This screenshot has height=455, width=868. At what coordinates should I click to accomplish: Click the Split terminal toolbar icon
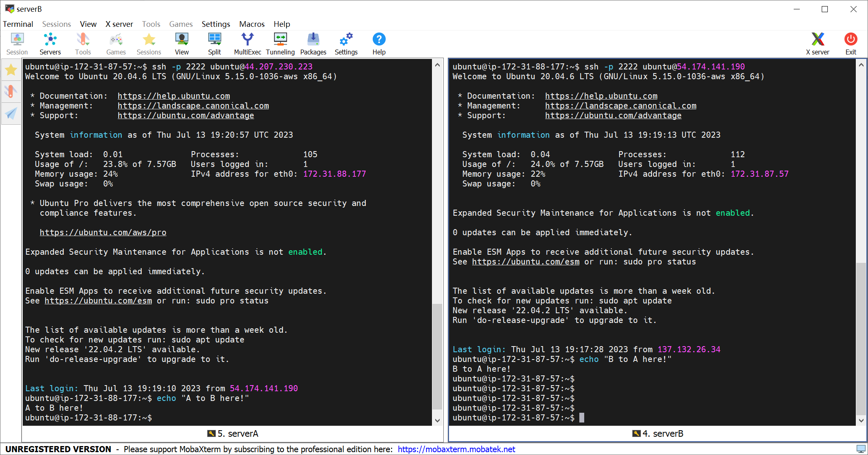coord(214,44)
